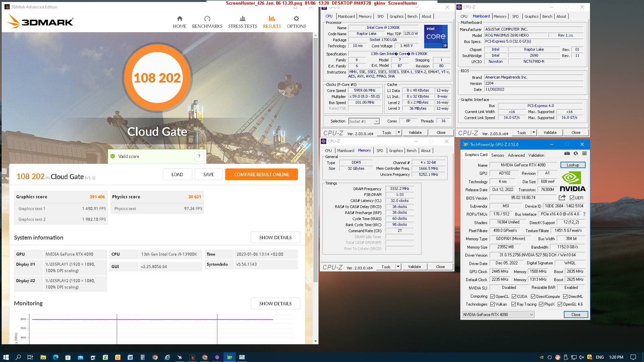The height and width of the screenshot is (362, 644).
Task: Launch Microsoft Edge from taskbar
Action: [x=55, y=357]
